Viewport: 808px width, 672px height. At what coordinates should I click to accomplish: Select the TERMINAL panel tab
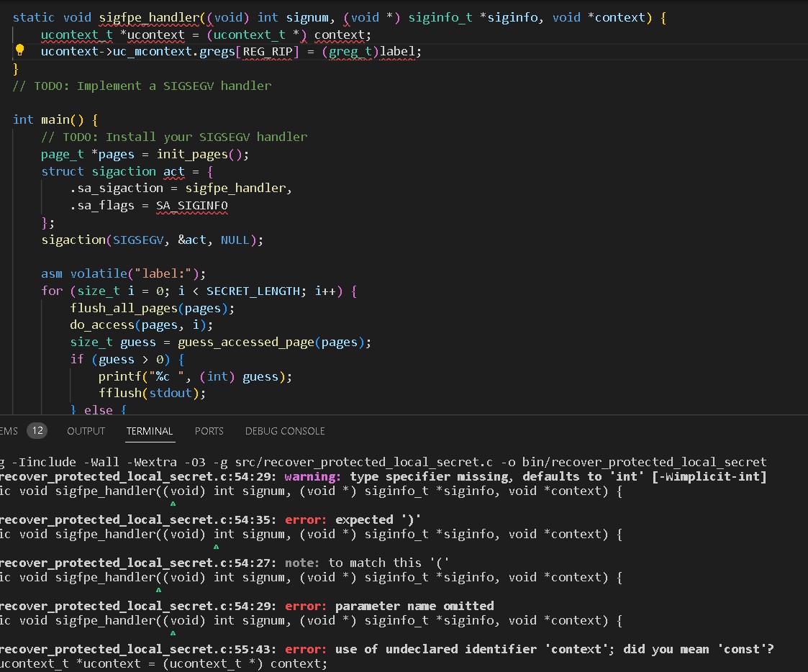pyautogui.click(x=150, y=431)
